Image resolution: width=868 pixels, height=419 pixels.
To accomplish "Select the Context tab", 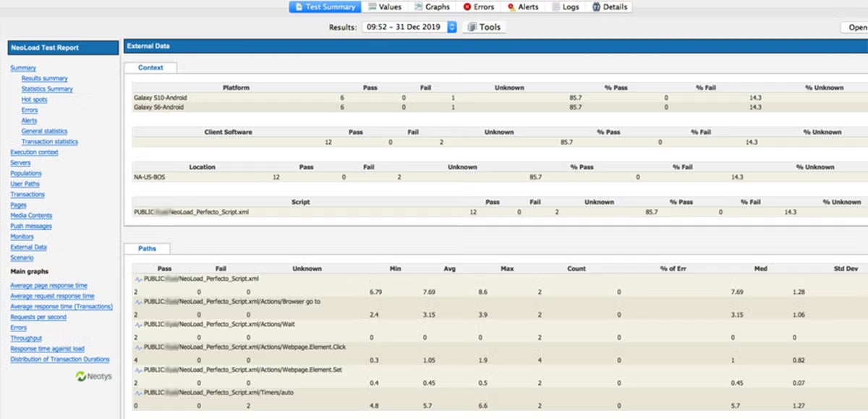I will click(x=150, y=67).
